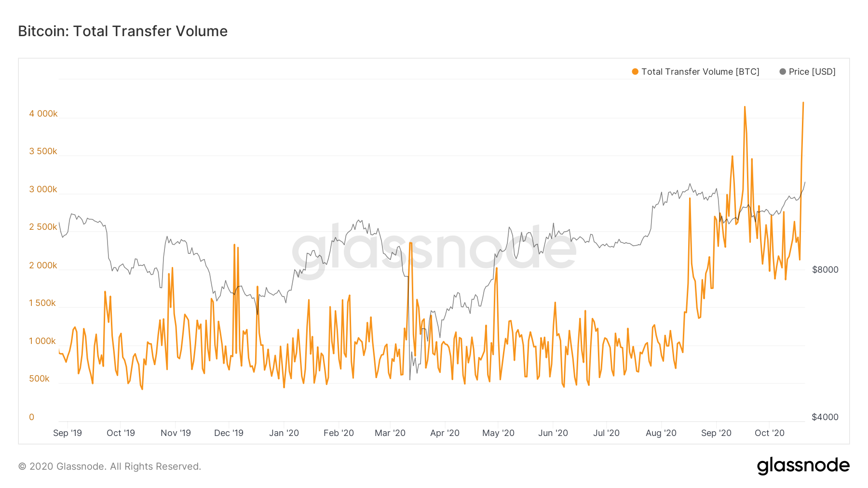Click the Aug '20 x-axis label
Viewport: 868px width, 488px height.
661,433
